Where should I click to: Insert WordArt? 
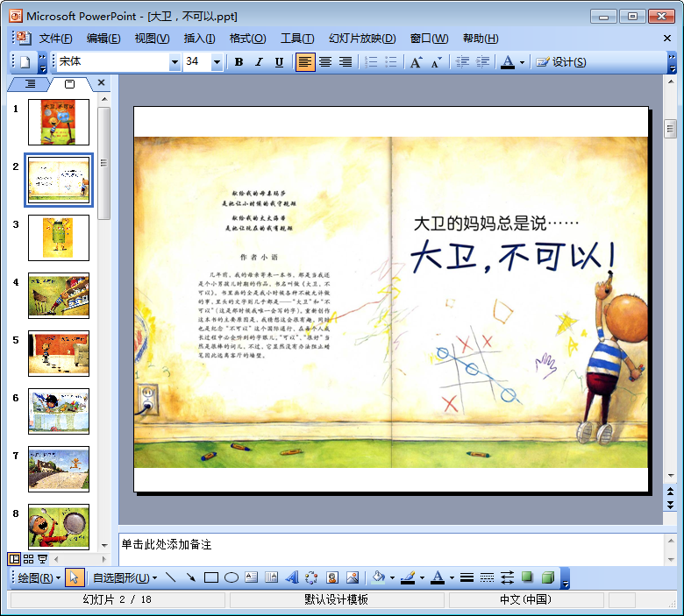291,578
